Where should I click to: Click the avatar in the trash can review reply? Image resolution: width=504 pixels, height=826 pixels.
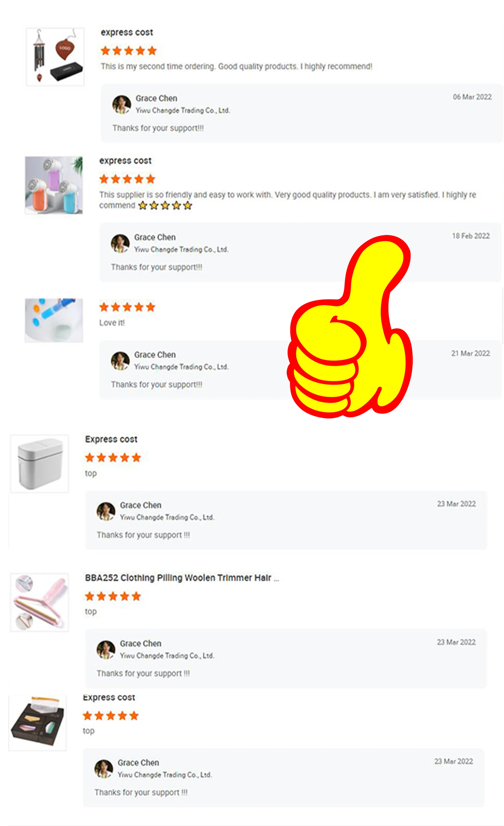tap(106, 511)
